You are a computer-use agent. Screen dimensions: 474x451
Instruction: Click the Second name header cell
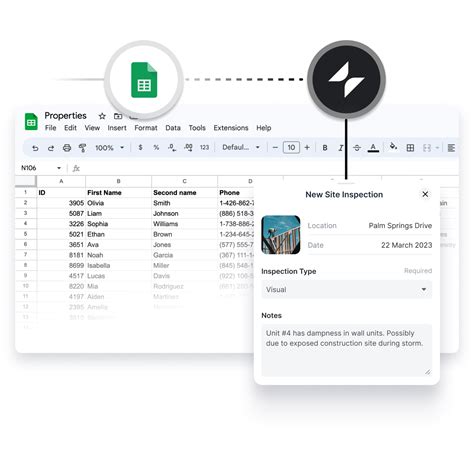tap(184, 193)
